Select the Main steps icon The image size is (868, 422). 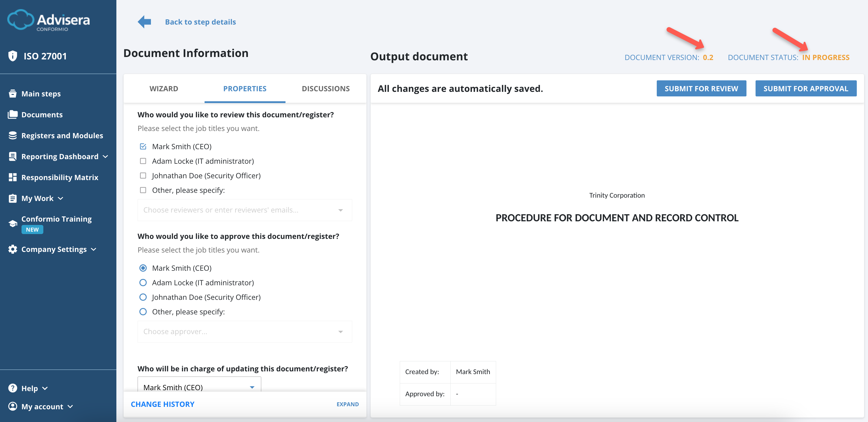click(12, 93)
